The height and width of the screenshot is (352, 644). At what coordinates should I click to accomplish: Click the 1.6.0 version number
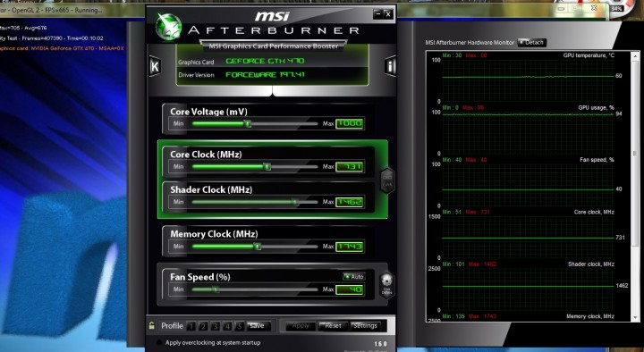(x=380, y=344)
